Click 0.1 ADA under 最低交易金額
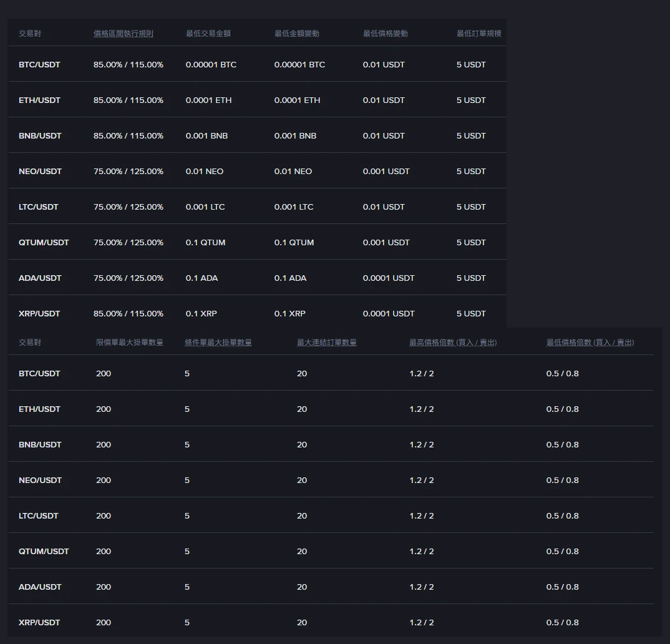The image size is (670, 644). pyautogui.click(x=201, y=278)
